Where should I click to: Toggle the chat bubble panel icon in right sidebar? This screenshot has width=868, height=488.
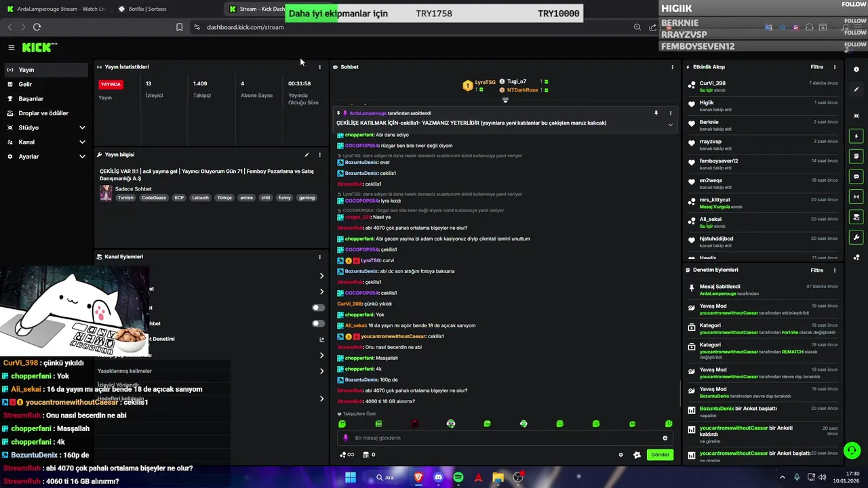click(856, 176)
